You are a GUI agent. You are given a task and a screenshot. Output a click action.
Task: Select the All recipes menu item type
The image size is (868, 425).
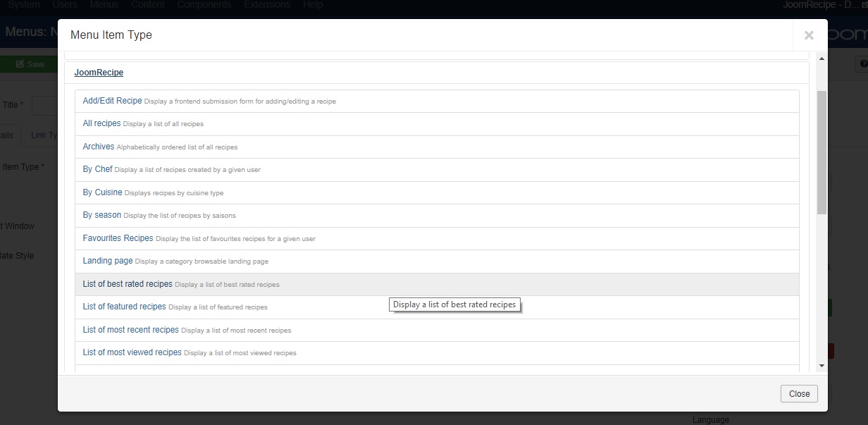[x=437, y=124]
